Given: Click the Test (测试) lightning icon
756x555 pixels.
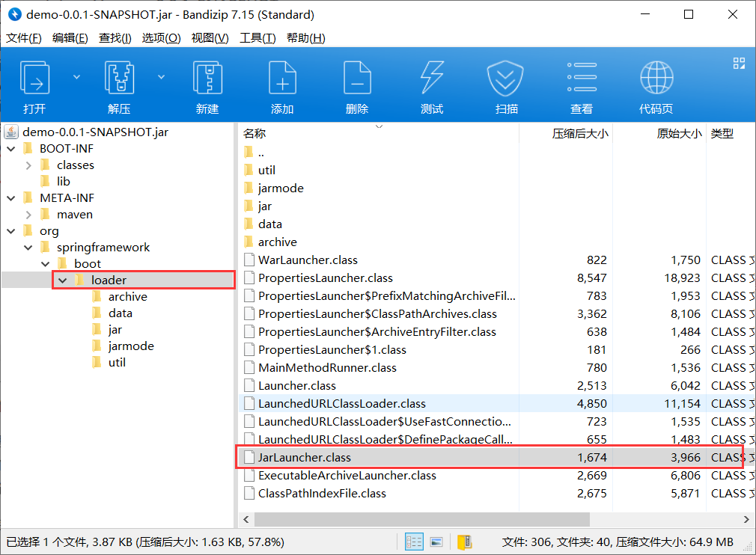Looking at the screenshot, I should [x=431, y=78].
